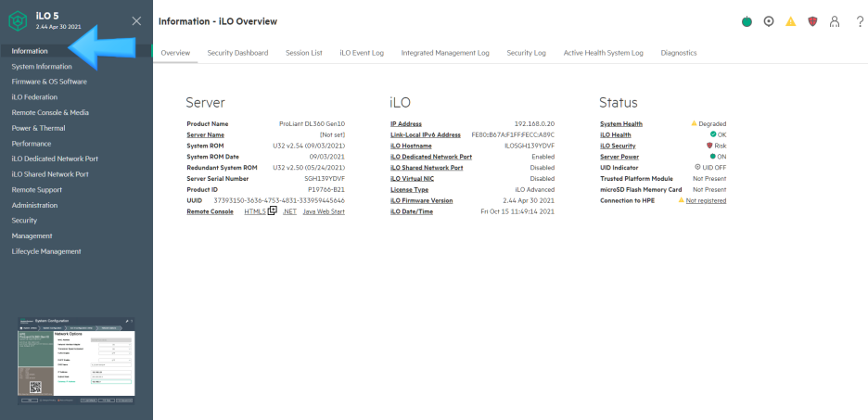
Task: Click the green OK icon beside iLO Health
Action: 713,134
